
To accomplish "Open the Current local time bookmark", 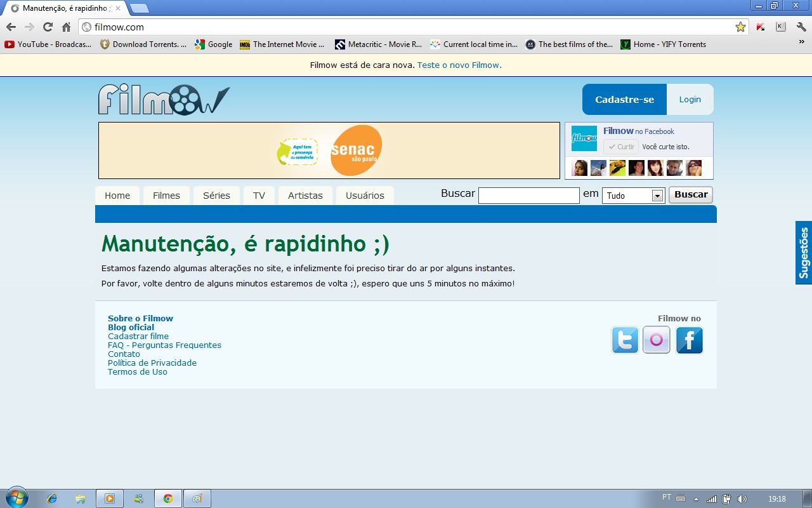I will point(474,44).
